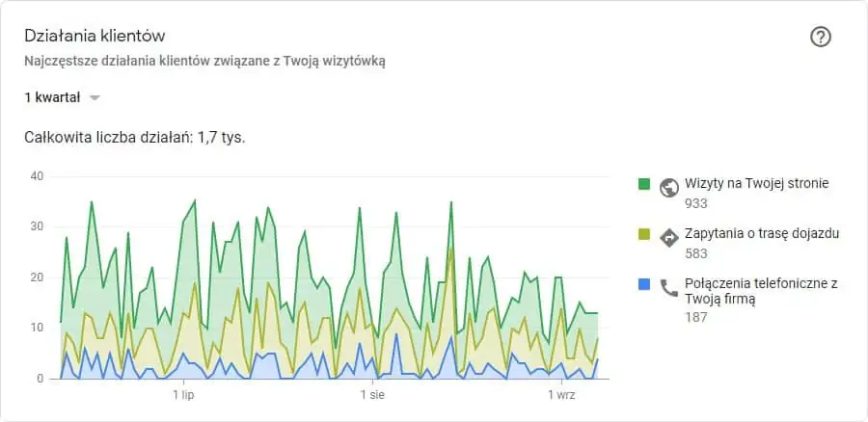Viewport: 868px width, 422px height.
Task: Click the directions arrow diamond icon
Action: click(x=668, y=238)
